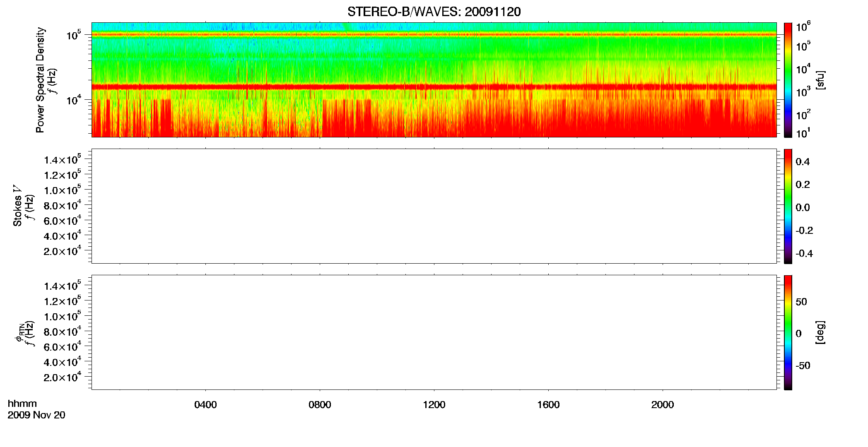Screen dimensions: 868x447
Task: Click the Power Spectral Density axis label
Action: coord(40,80)
